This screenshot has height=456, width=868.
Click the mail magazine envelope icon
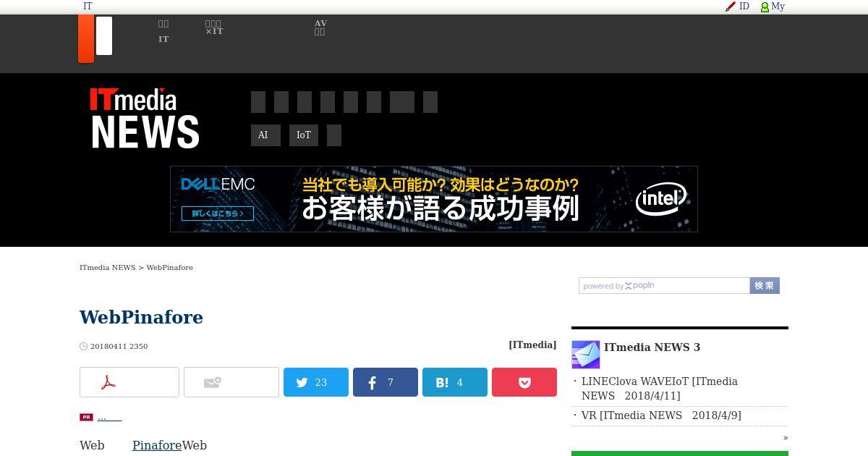(586, 355)
